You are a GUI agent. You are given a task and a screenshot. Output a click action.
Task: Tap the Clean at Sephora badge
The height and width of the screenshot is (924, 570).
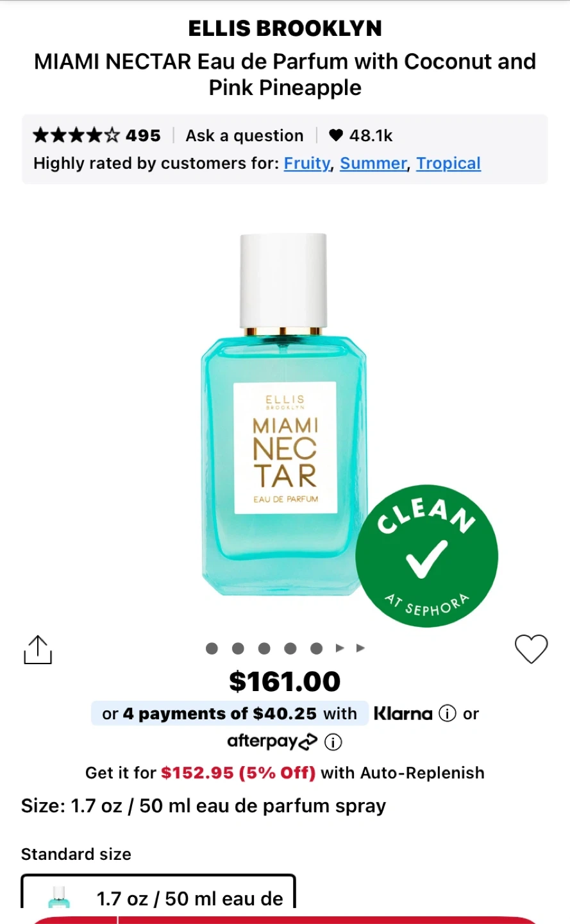427,556
